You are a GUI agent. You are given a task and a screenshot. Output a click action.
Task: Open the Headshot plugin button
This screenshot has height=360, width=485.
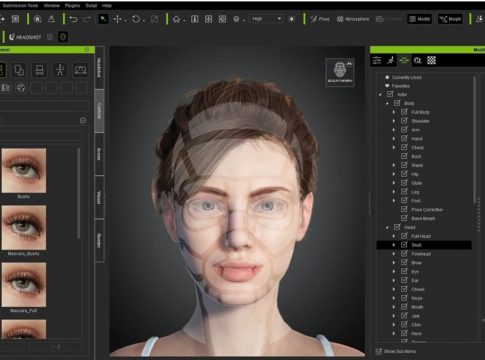click(x=25, y=37)
